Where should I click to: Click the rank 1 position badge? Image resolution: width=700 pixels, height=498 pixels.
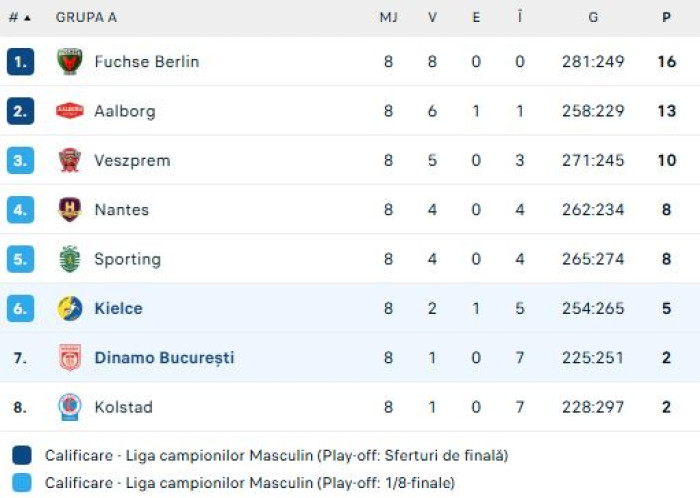pos(20,62)
